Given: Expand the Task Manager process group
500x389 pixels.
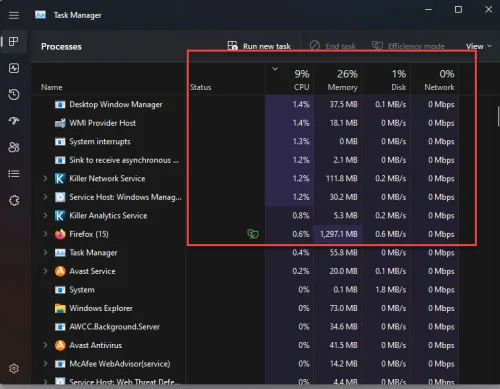Looking at the screenshot, I should 45,253.
